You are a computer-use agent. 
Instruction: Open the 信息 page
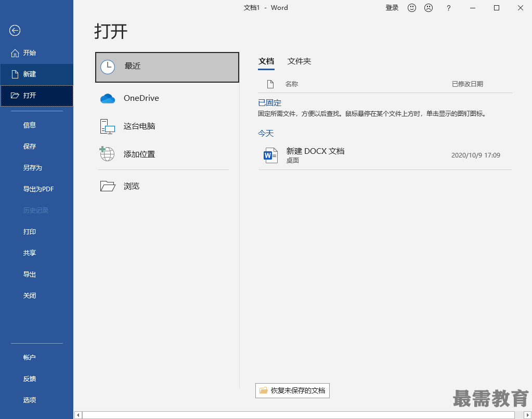[x=36, y=125]
